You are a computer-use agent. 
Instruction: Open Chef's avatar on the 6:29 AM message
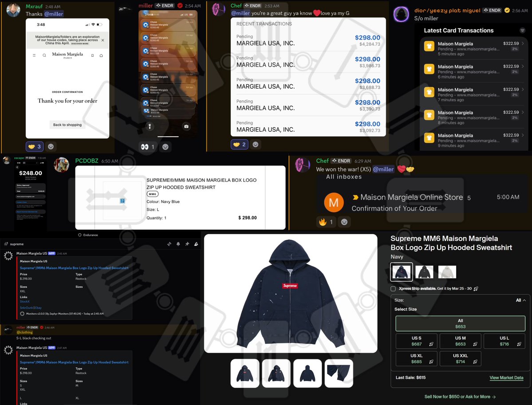click(x=302, y=165)
